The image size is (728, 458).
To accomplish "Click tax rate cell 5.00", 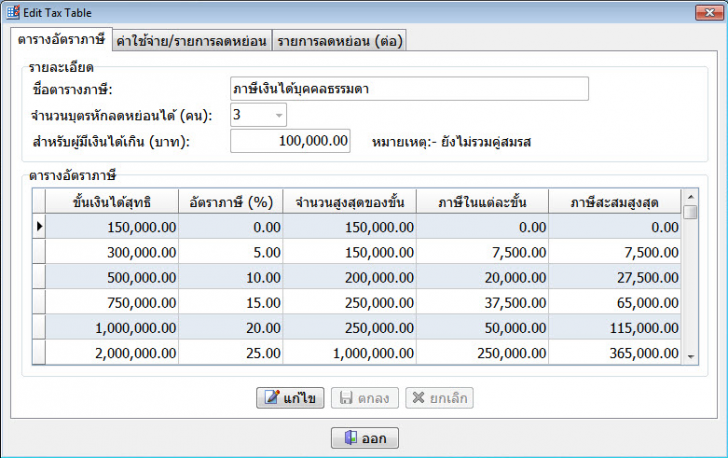I will [x=231, y=252].
